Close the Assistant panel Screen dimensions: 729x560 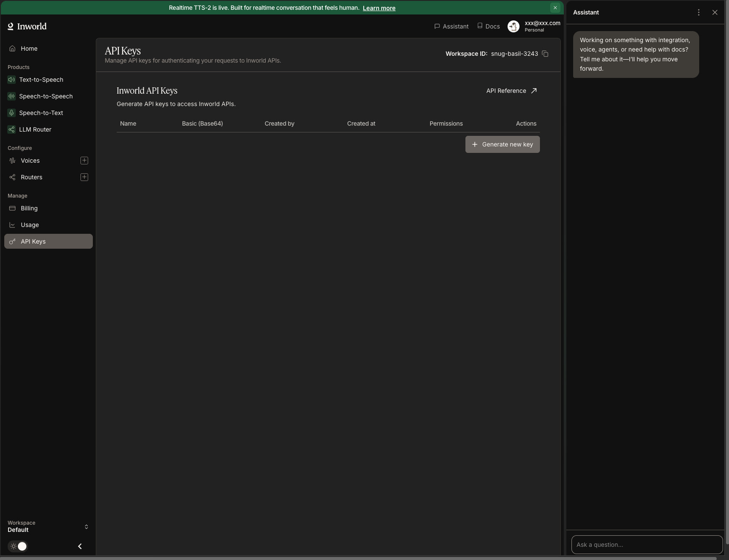[715, 12]
